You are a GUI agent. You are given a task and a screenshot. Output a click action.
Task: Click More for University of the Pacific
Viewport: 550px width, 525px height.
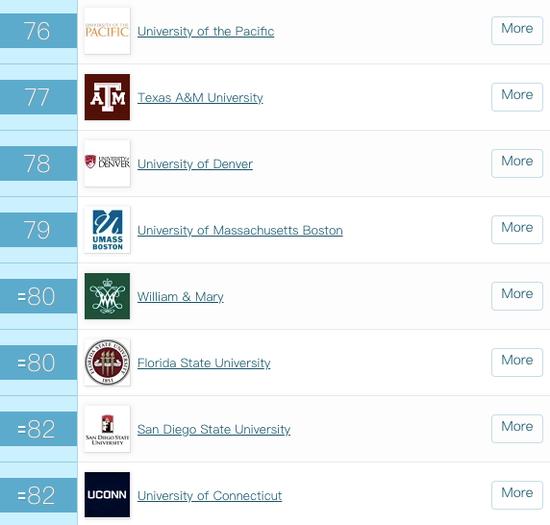[517, 30]
